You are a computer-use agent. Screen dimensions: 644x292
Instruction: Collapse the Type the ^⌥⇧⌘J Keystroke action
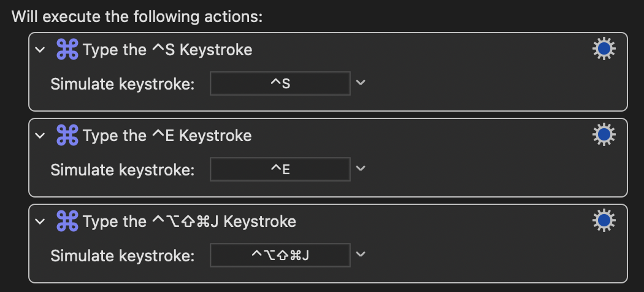pos(40,221)
